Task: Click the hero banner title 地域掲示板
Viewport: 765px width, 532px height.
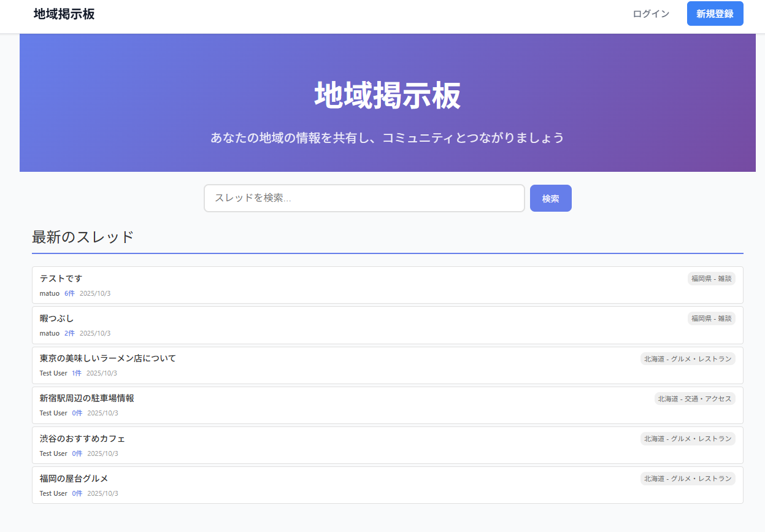Action: [x=387, y=96]
